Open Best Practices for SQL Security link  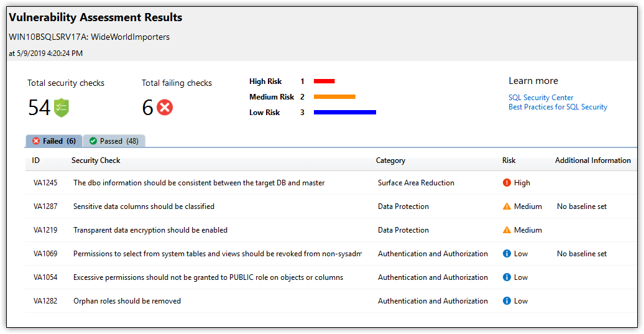558,107
